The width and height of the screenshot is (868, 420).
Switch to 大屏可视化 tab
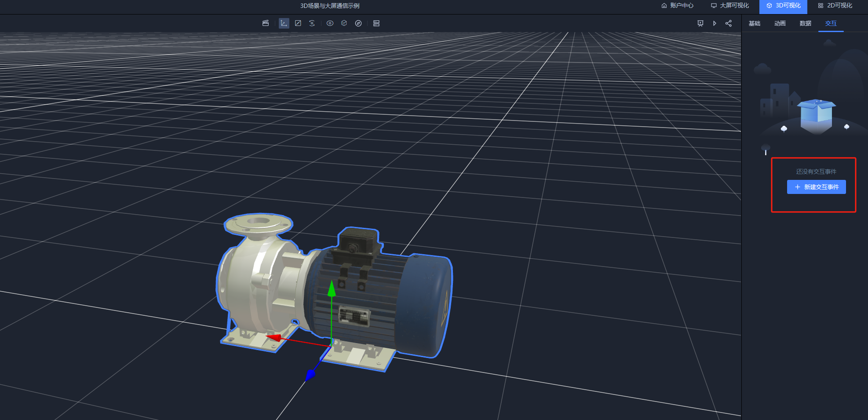730,6
